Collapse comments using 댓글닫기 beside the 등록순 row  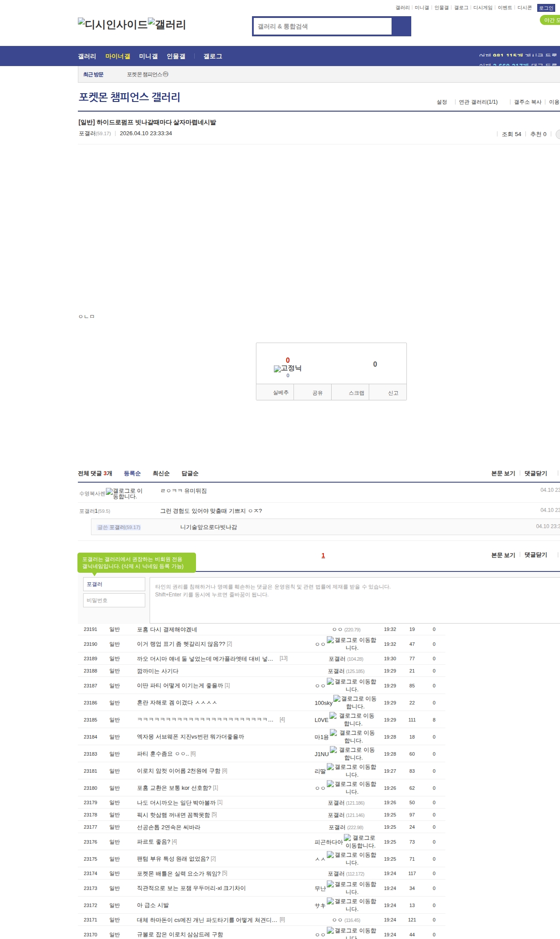click(535, 473)
